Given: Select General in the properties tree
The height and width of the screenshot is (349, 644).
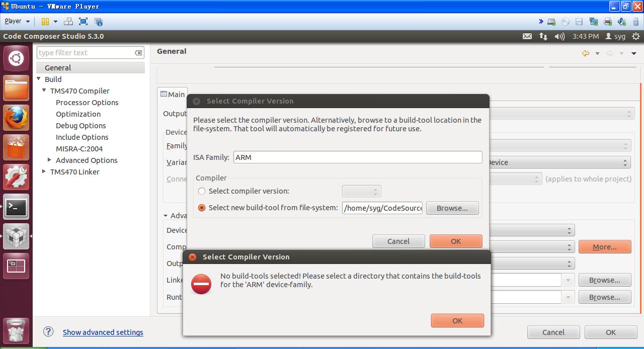Looking at the screenshot, I should point(58,68).
